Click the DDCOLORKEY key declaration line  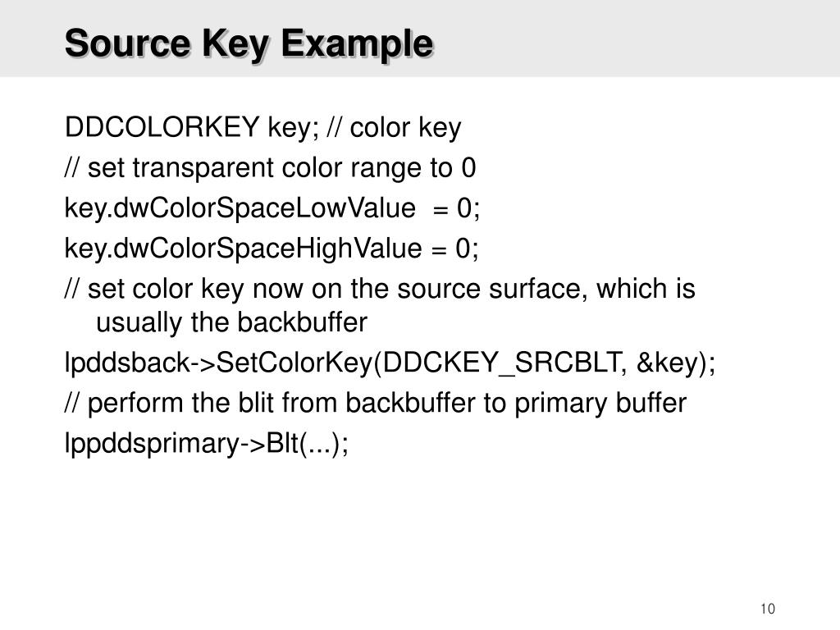263,127
